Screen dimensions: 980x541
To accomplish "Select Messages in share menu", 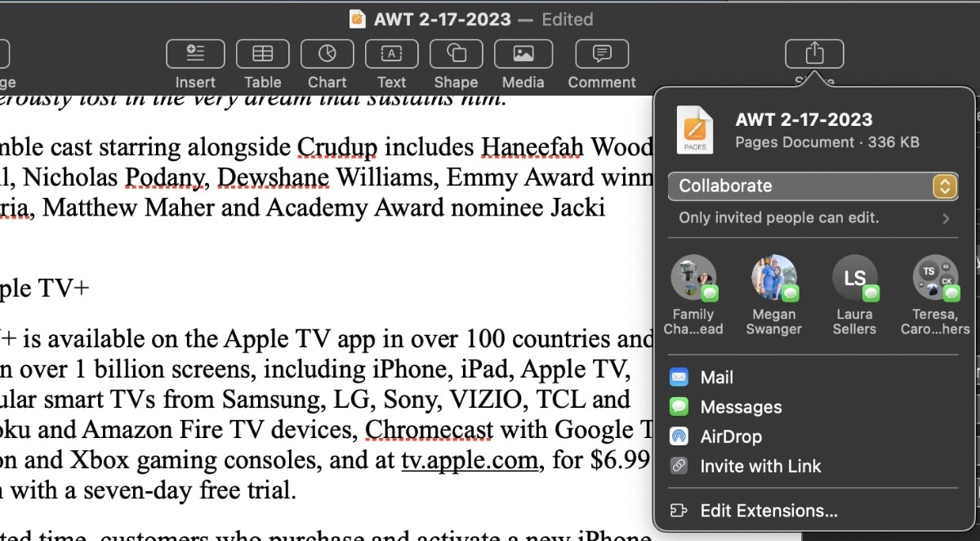I will pos(740,407).
